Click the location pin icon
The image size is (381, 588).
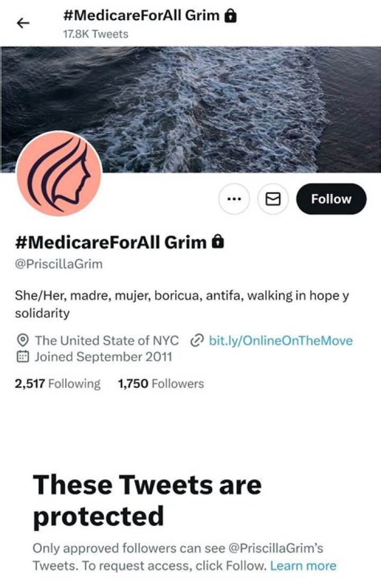click(x=22, y=341)
